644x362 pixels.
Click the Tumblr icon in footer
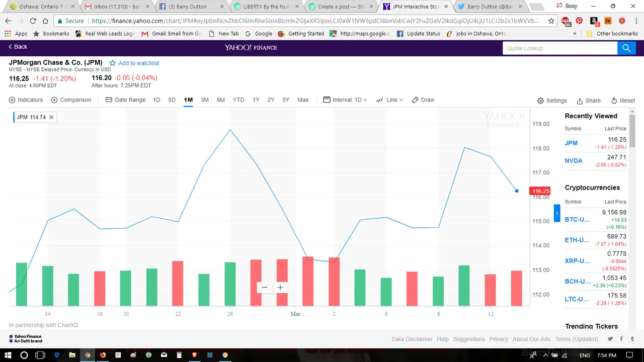(x=633, y=339)
